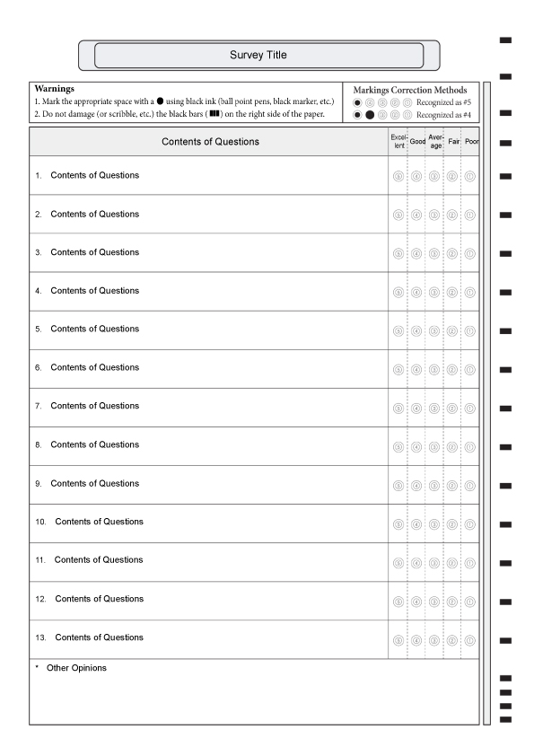Choose Average bubble for question 12
Viewport: 534px width, 756px height.
click(x=434, y=602)
